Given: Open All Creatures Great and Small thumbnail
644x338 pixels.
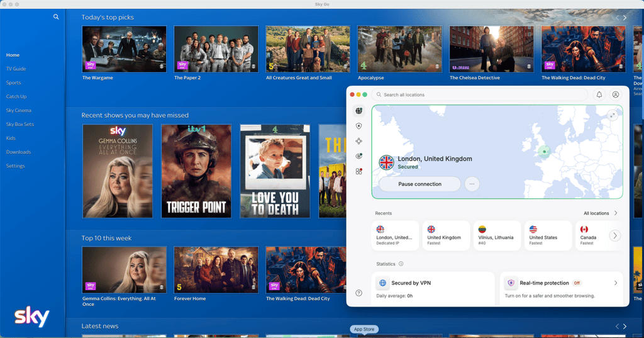Looking at the screenshot, I should point(308,49).
